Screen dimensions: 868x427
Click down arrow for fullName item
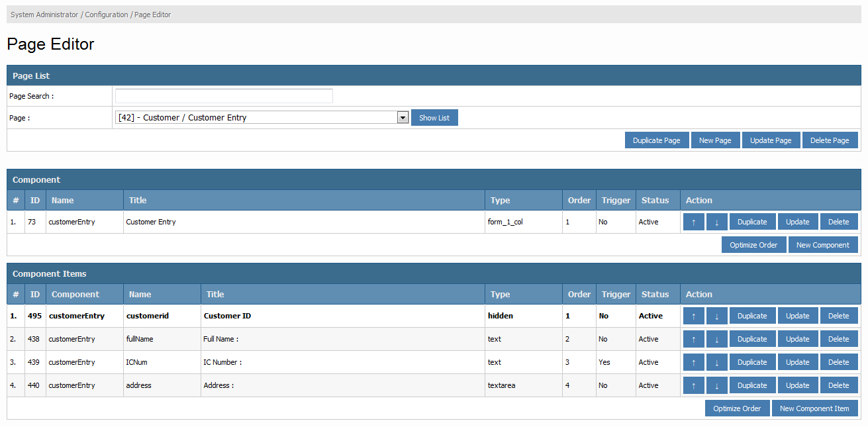[x=716, y=340]
